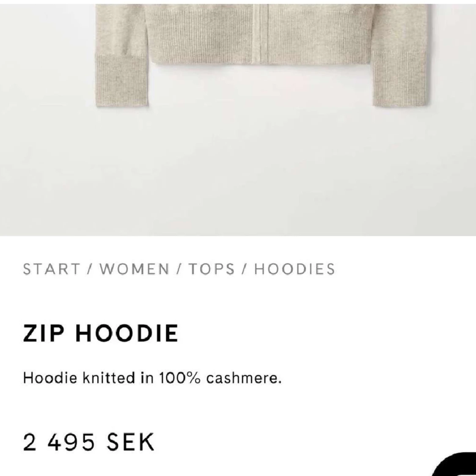Click the hoodie's center zipper in the photo
This screenshot has height=476, width=476.
[260, 33]
